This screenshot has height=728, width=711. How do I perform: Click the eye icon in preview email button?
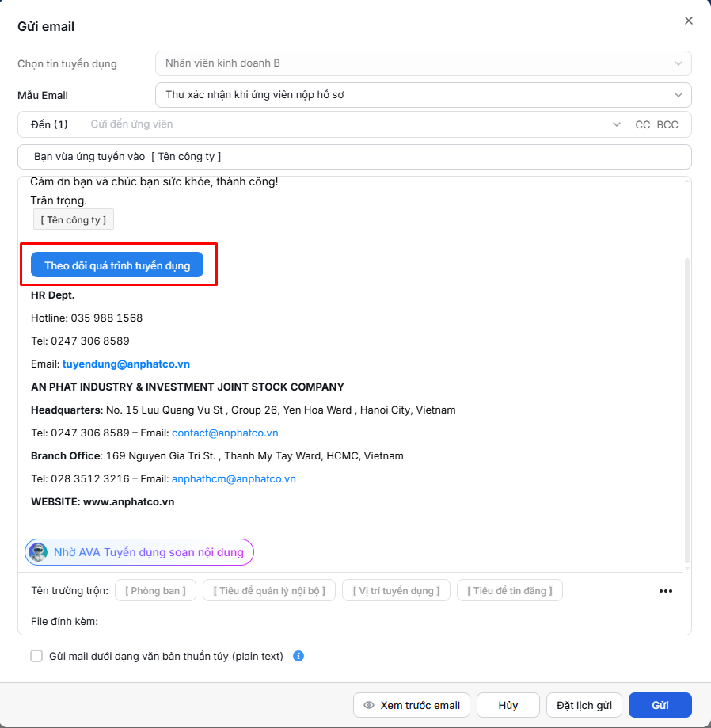click(369, 705)
